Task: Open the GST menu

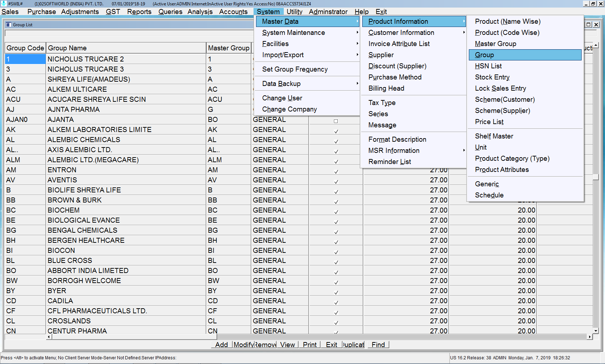Action: [x=113, y=12]
